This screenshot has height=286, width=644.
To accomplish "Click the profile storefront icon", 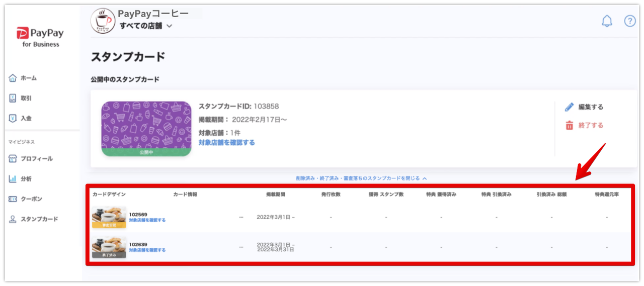I will (13, 159).
